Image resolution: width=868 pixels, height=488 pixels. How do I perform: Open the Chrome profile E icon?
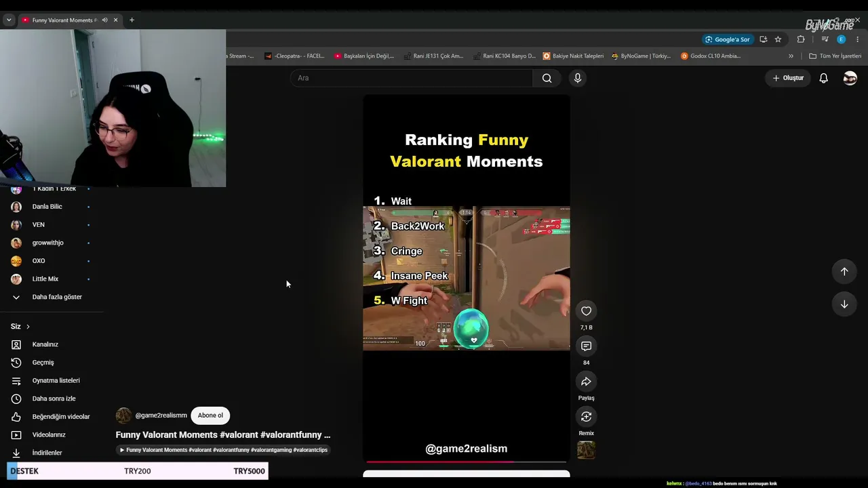tap(841, 39)
